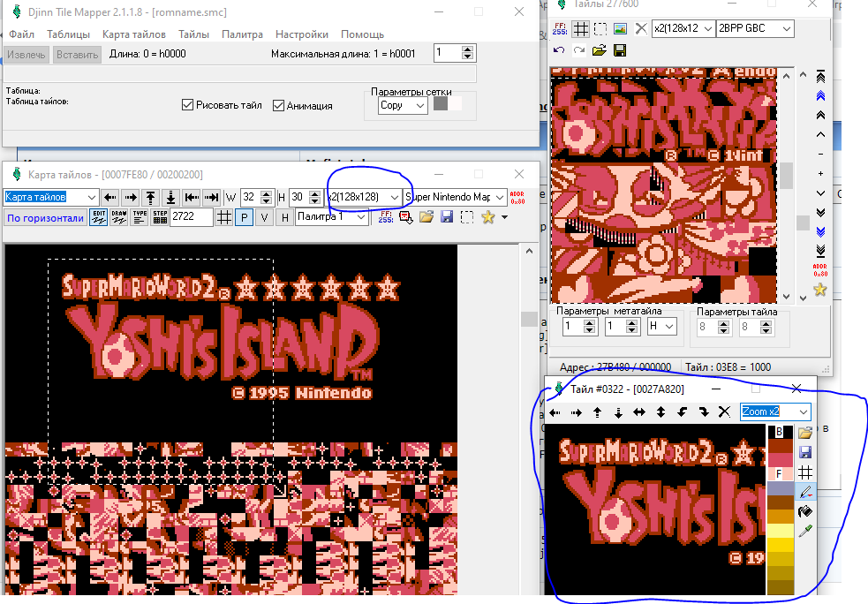Expand the favorites star dropdown arrow
Screen dimensions: 868x604
point(504,217)
